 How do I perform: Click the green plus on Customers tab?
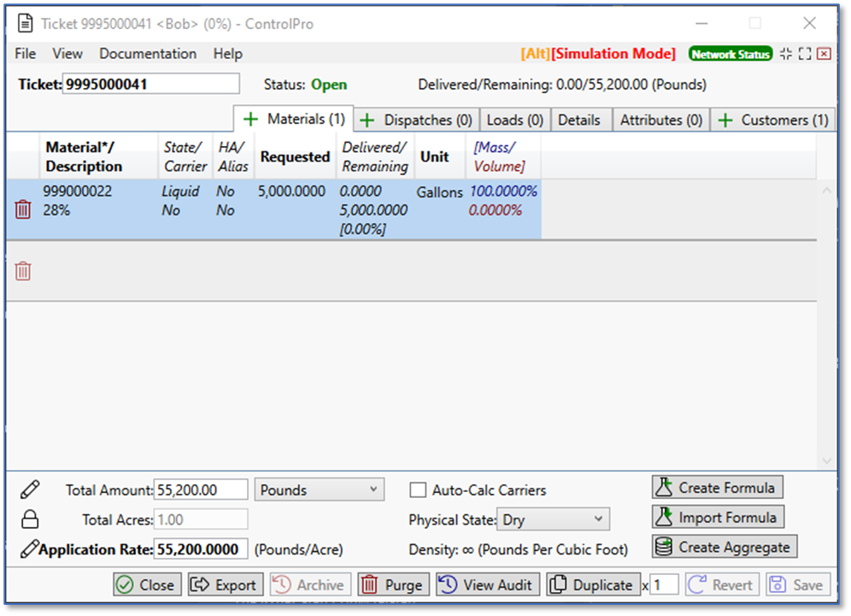(725, 120)
